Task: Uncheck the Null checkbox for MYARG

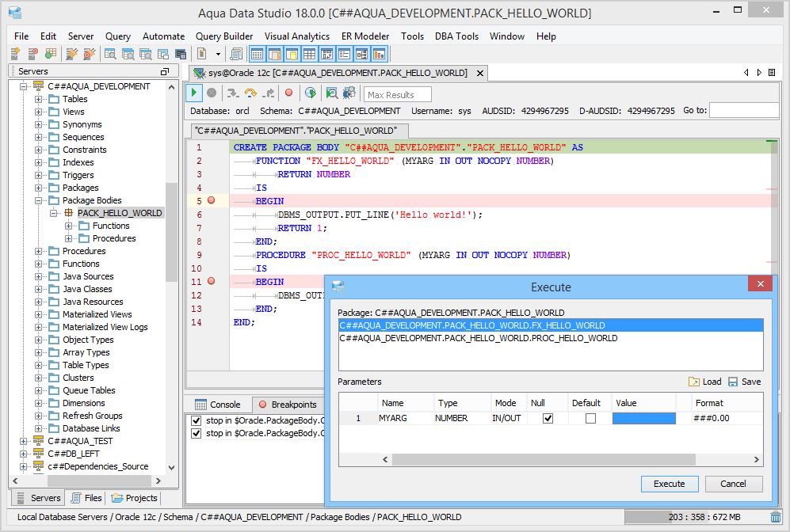Action: pyautogui.click(x=548, y=418)
